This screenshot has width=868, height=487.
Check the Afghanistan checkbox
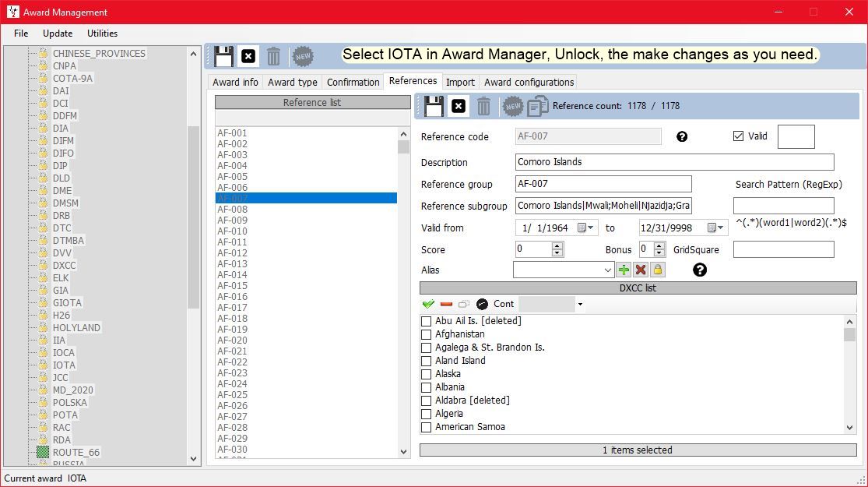tap(427, 334)
